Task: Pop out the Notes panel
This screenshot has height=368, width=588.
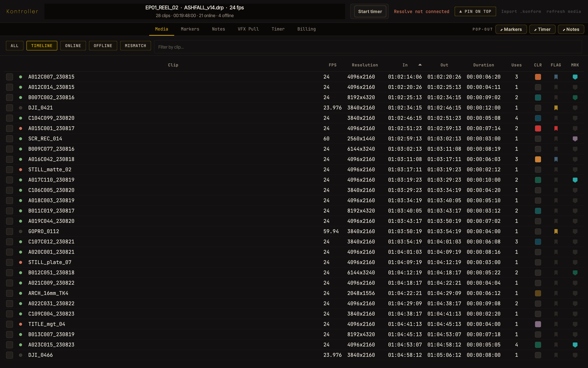Action: tap(571, 29)
